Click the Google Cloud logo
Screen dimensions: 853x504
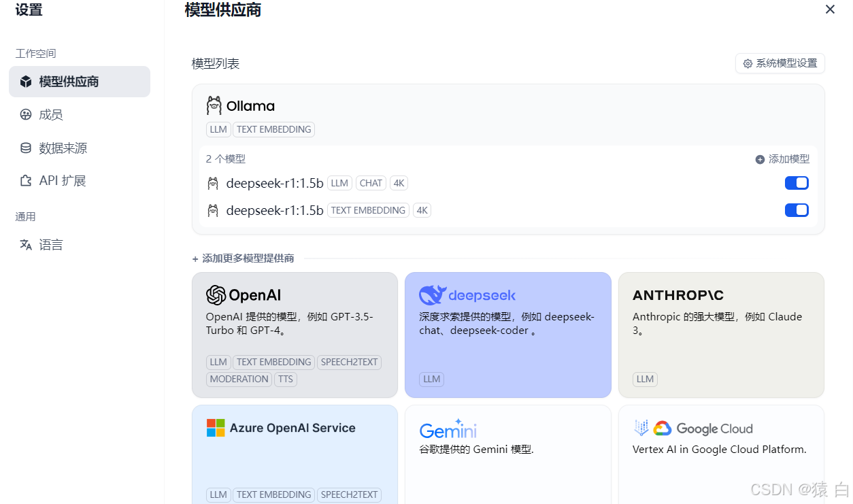point(693,429)
